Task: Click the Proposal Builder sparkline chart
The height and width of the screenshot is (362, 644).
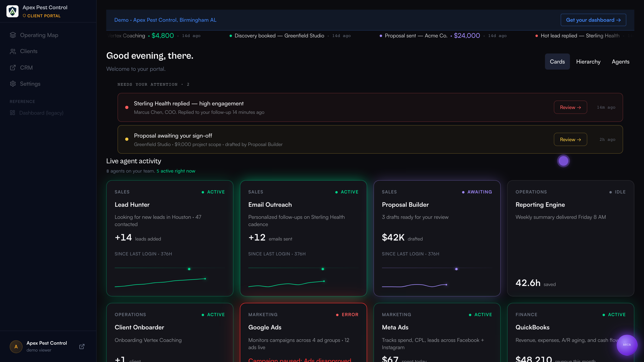Action: point(415,286)
